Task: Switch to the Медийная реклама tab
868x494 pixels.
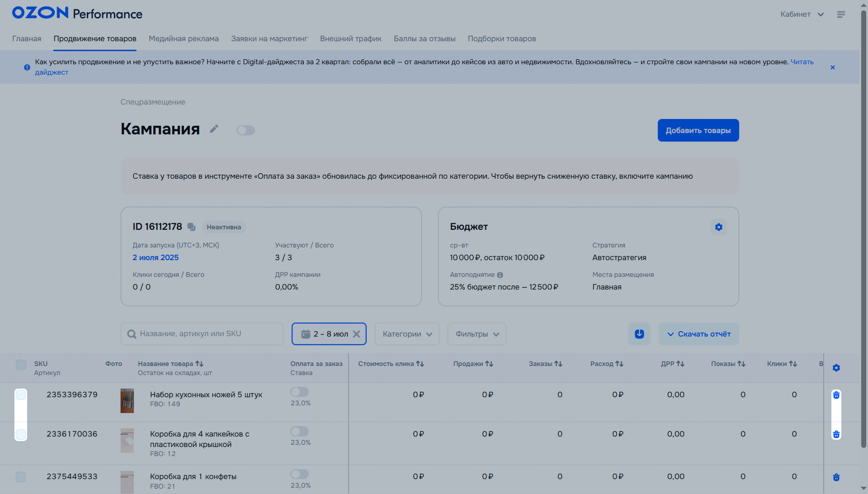Action: (184, 39)
